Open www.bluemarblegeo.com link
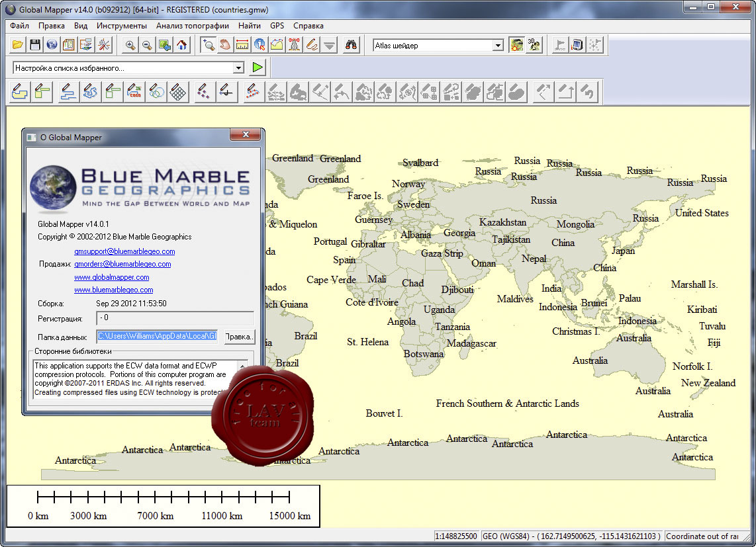Viewport: 756px width, 547px height. tap(114, 290)
